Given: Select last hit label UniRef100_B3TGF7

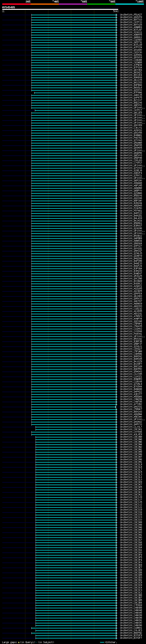Looking at the screenshot, I should coord(131,638).
